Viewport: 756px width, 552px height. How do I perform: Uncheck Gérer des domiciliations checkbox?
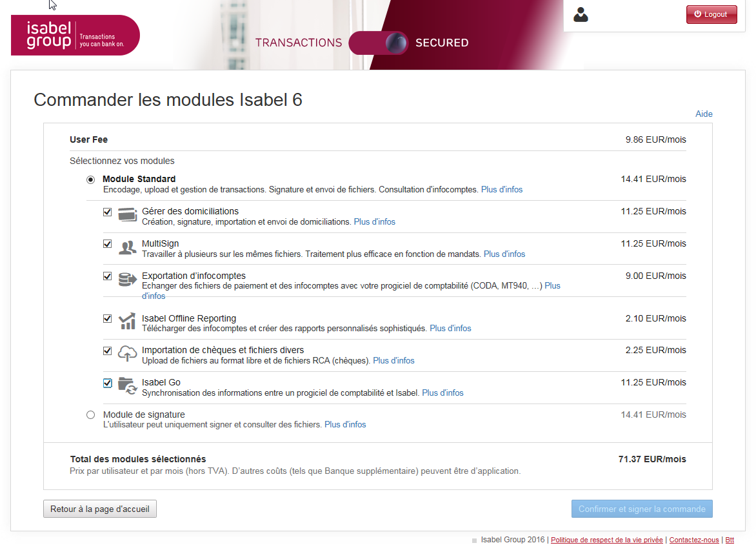tap(108, 212)
